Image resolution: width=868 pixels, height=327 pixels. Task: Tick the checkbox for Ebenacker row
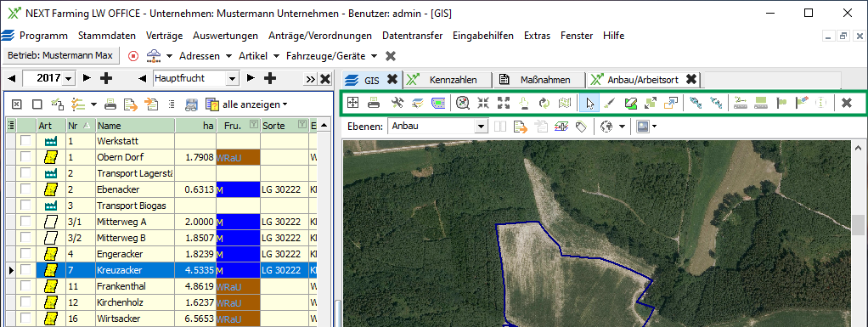coord(25,189)
